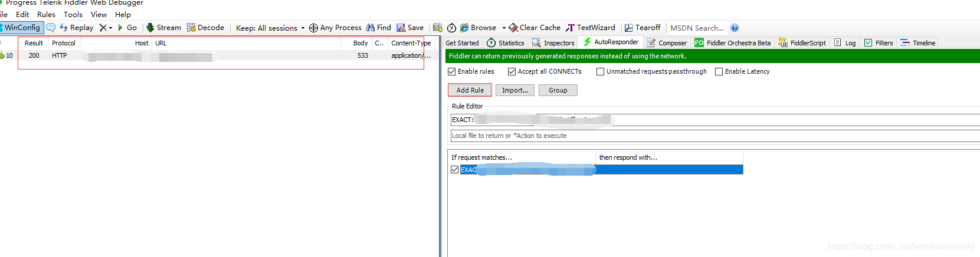This screenshot has height=257, width=980.
Task: Click the Content-Type column header
Action: pos(411,43)
